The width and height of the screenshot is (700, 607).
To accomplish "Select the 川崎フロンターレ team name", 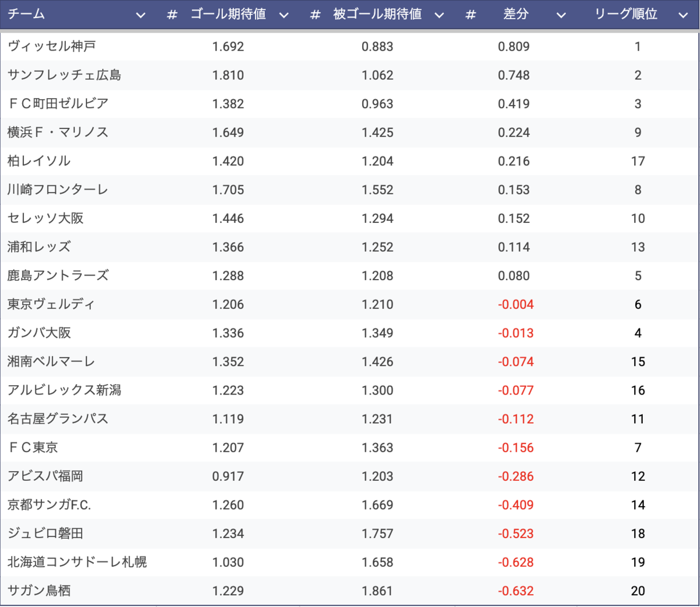I will click(58, 189).
